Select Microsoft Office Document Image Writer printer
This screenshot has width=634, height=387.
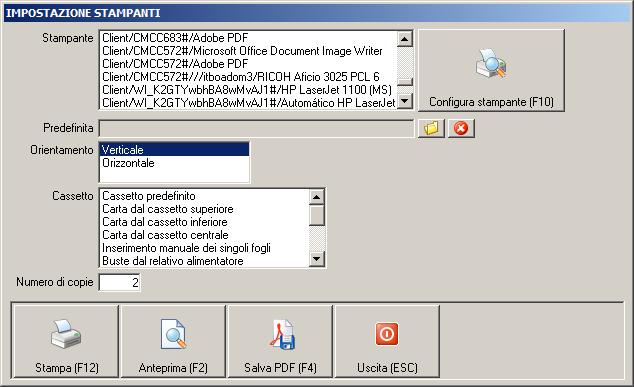coord(248,51)
